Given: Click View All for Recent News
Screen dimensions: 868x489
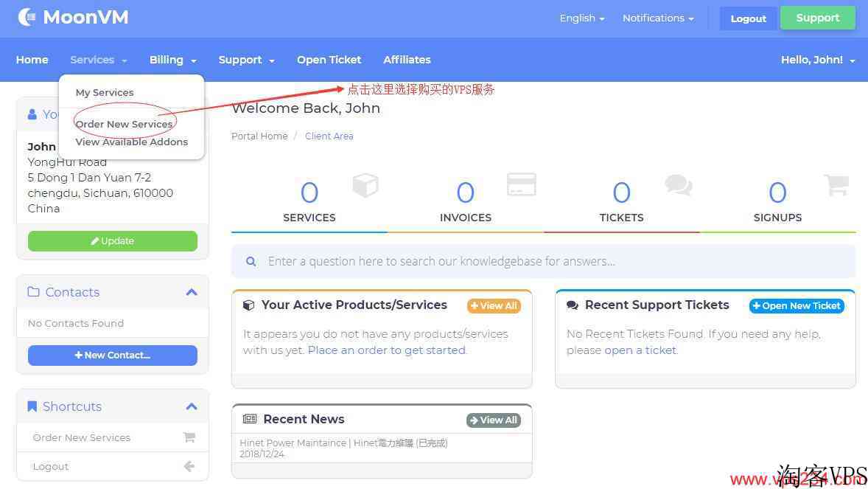Looking at the screenshot, I should click(493, 420).
